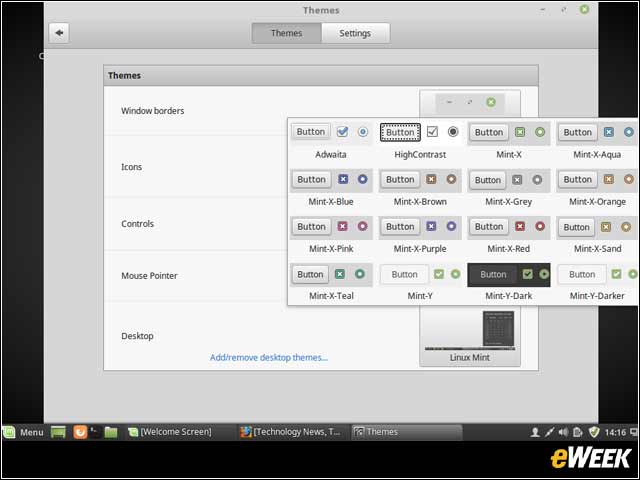
Task: Pick the Mint-X-Blue theme preview
Action: pos(331,180)
